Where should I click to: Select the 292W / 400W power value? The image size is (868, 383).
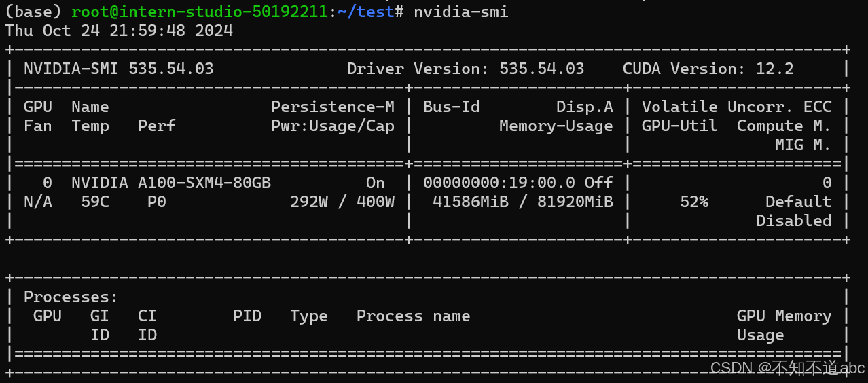click(x=342, y=202)
